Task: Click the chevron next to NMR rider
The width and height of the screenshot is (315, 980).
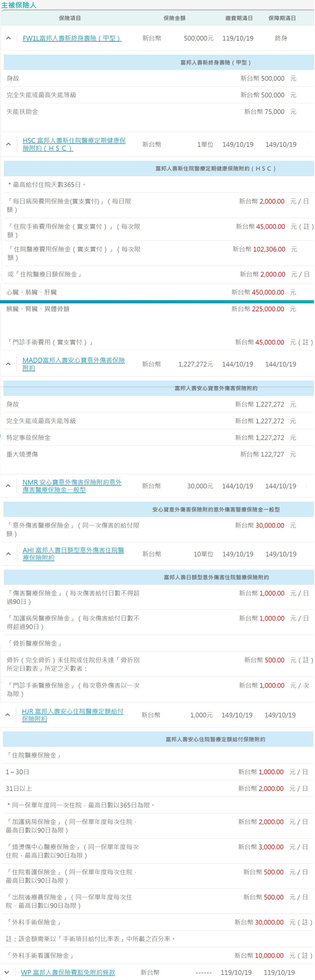Action: (8, 486)
